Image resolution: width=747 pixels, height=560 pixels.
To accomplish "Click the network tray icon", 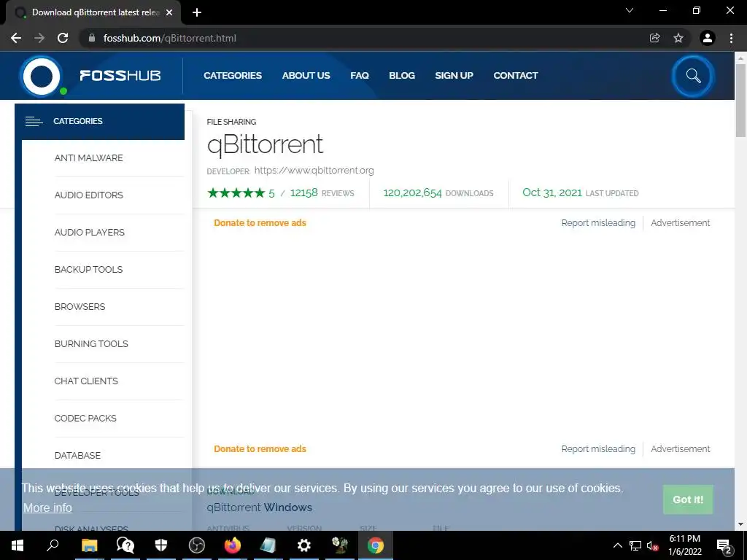I will (635, 545).
